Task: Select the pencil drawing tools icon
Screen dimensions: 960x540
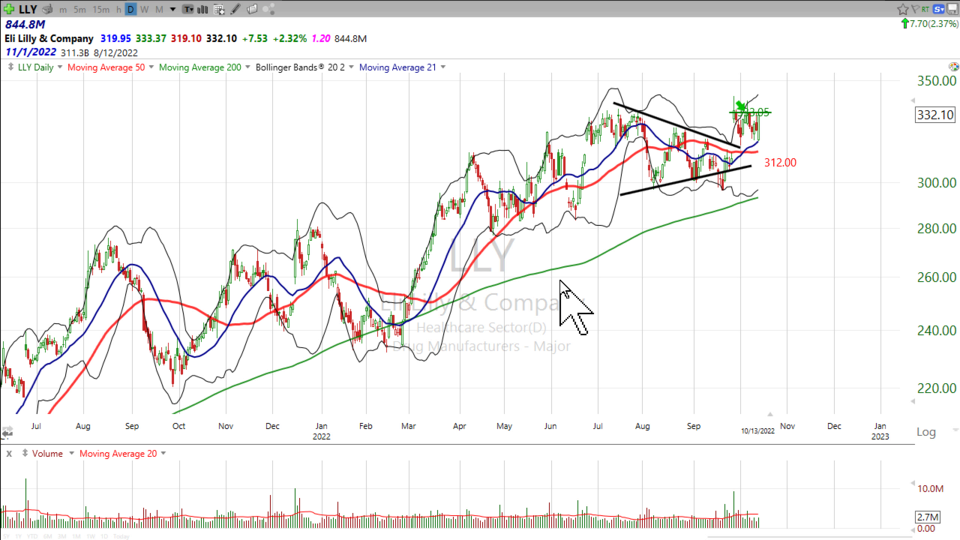Action: pos(236,9)
